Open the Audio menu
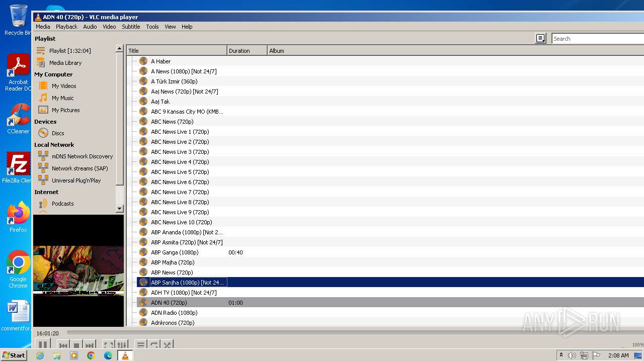The image size is (644, 362). click(x=90, y=27)
